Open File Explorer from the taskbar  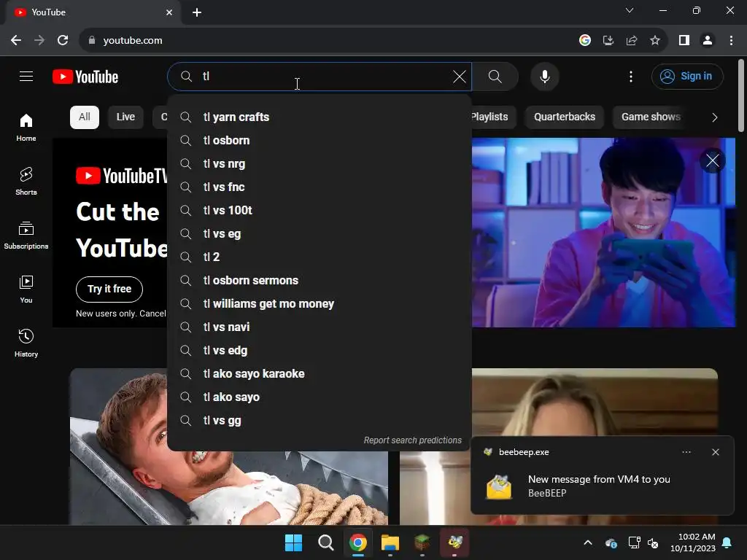[390, 542]
